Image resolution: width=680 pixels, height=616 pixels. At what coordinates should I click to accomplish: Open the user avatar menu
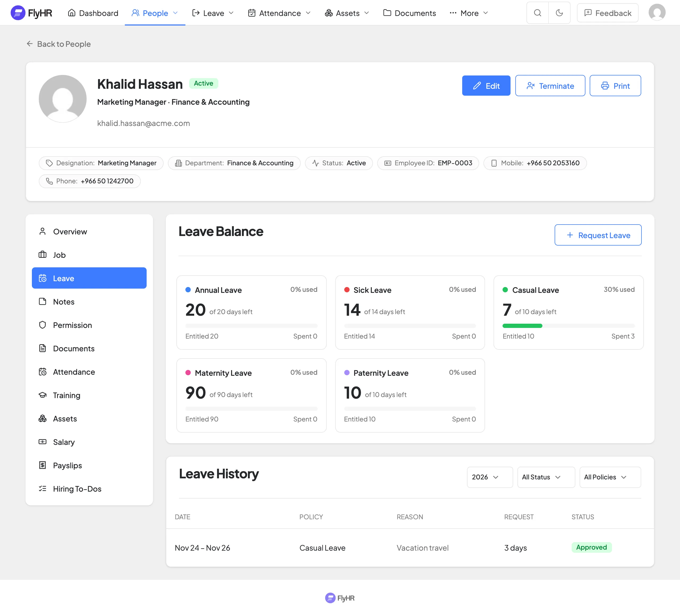657,12
